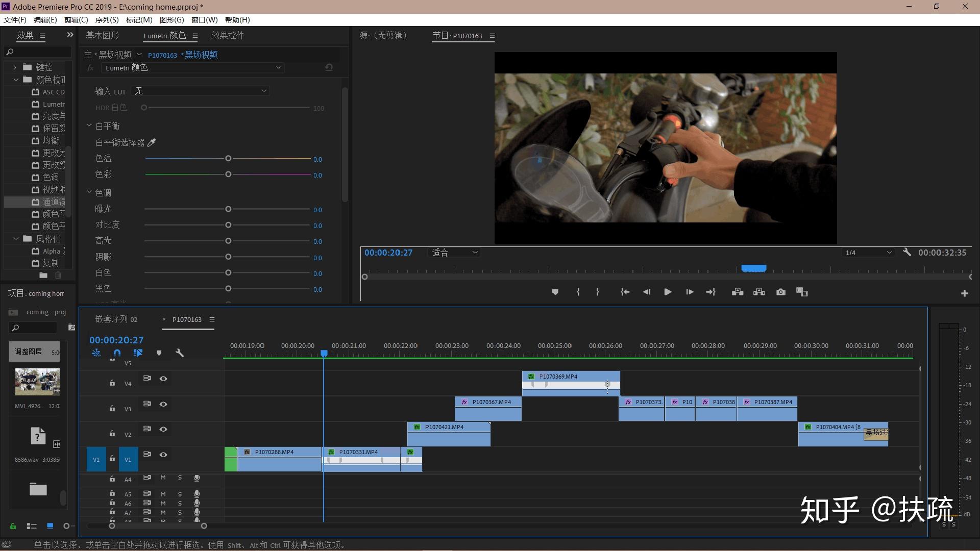The width and height of the screenshot is (980, 551).
Task: Reset the Lumetri color effect
Action: pos(329,67)
